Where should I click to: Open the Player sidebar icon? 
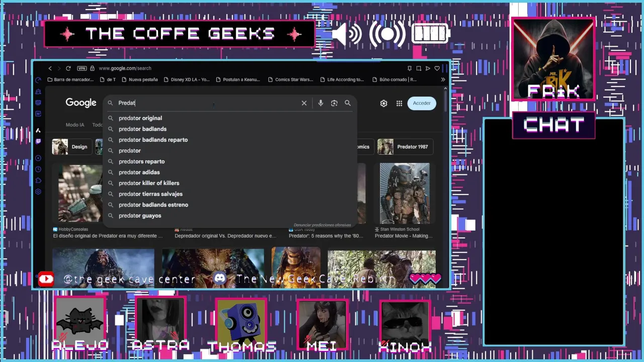pos(38,158)
